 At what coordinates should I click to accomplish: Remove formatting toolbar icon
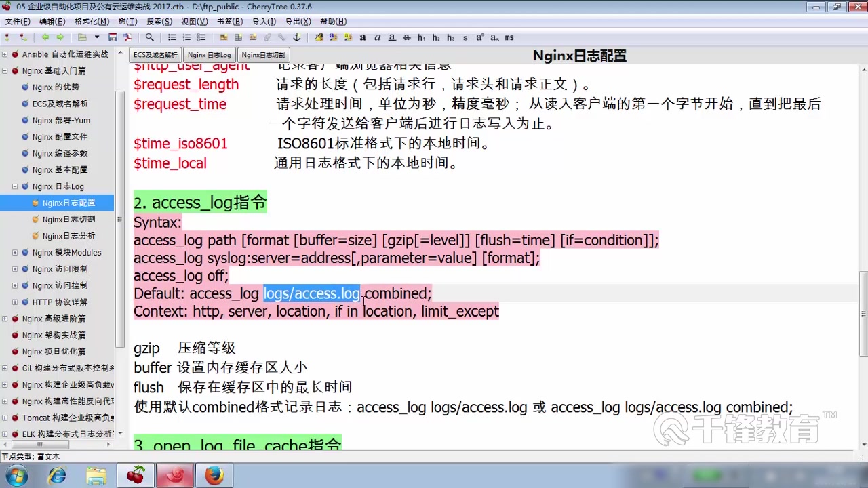point(319,37)
